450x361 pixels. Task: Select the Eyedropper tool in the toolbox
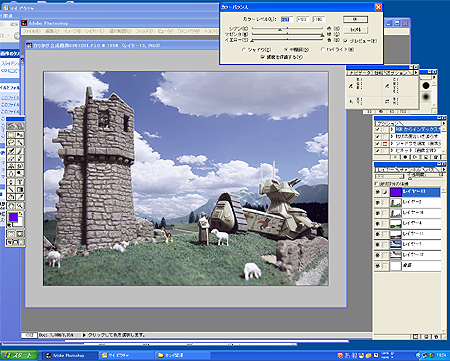pos(20,197)
